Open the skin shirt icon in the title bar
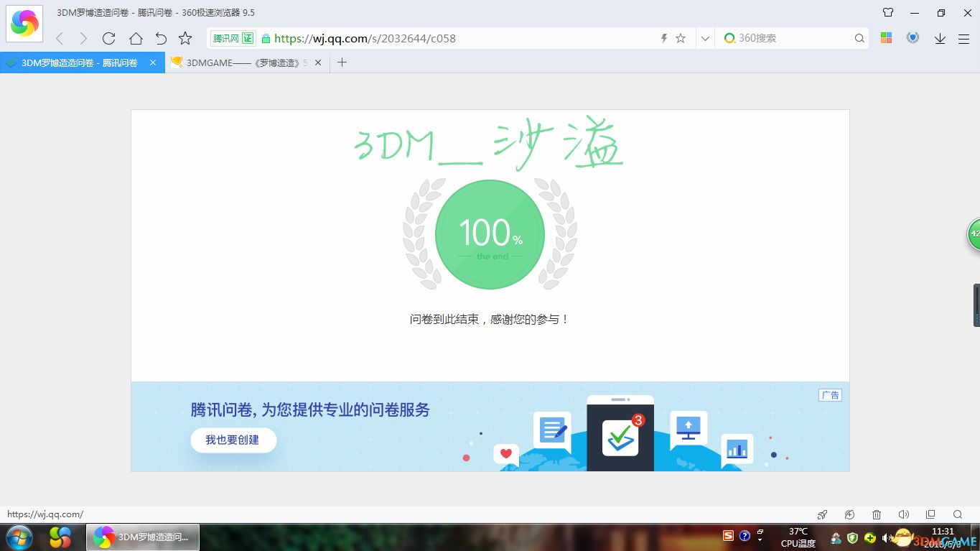 point(888,12)
